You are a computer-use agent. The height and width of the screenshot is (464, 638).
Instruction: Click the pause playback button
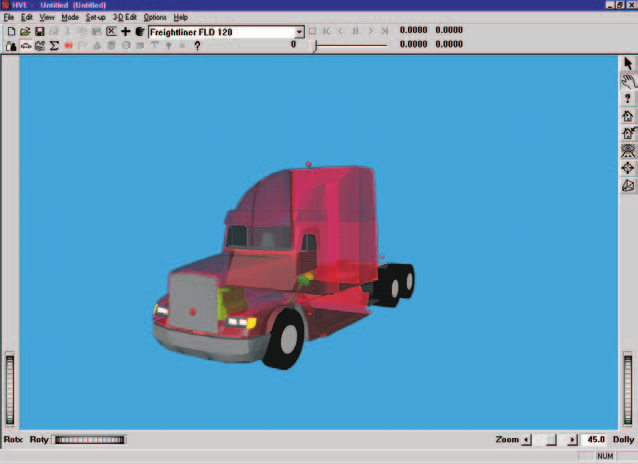[x=356, y=31]
